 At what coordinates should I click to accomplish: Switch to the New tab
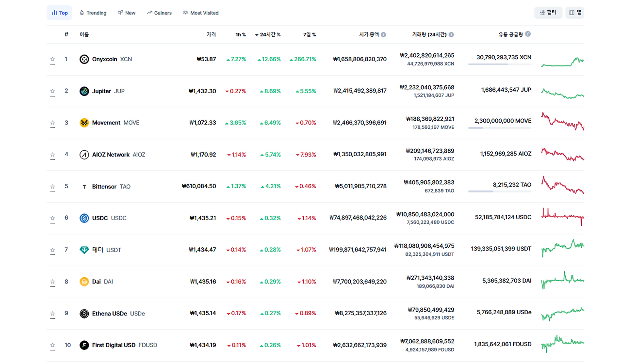[127, 13]
